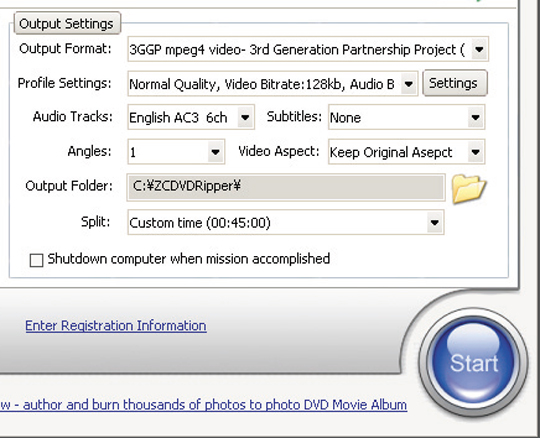Screen dimensions: 540x438
Task: Click the C:¥ZCDVDRipper¥ output folder field
Action: coord(286,187)
